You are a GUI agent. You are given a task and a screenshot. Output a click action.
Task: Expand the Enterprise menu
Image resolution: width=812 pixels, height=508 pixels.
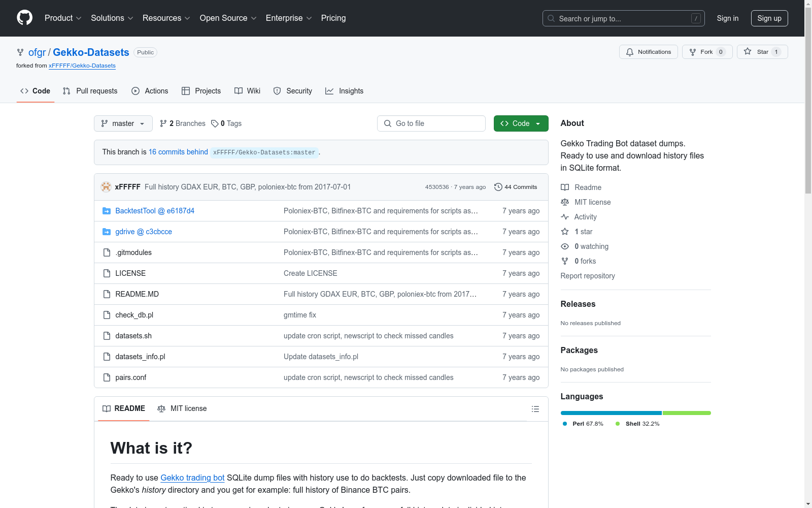[289, 18]
